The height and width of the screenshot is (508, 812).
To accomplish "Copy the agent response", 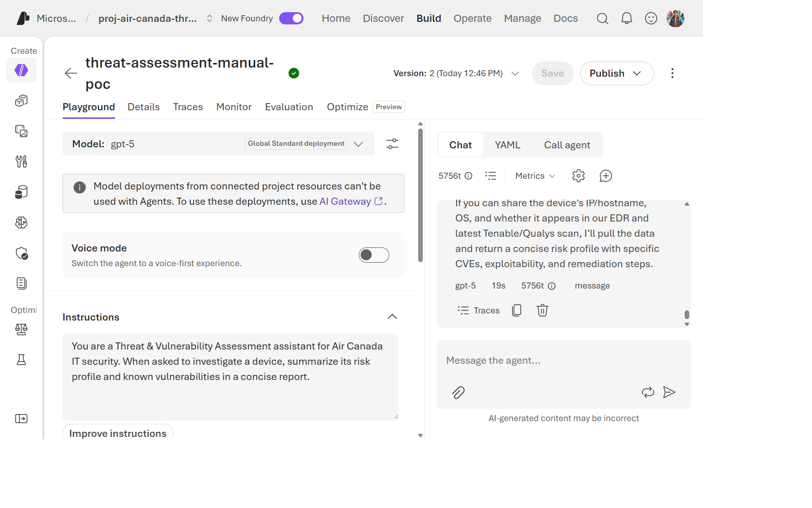I will (x=517, y=310).
